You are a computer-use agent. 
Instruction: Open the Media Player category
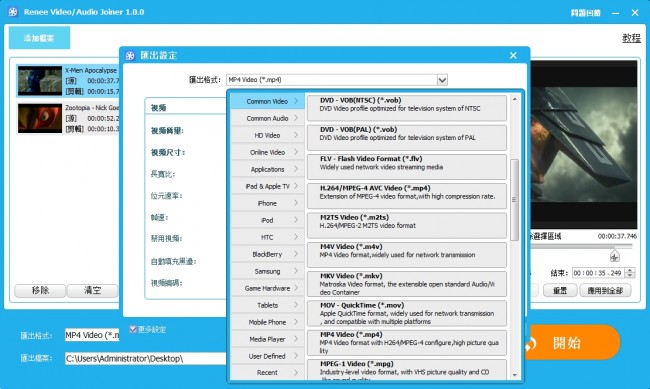pyautogui.click(x=267, y=339)
